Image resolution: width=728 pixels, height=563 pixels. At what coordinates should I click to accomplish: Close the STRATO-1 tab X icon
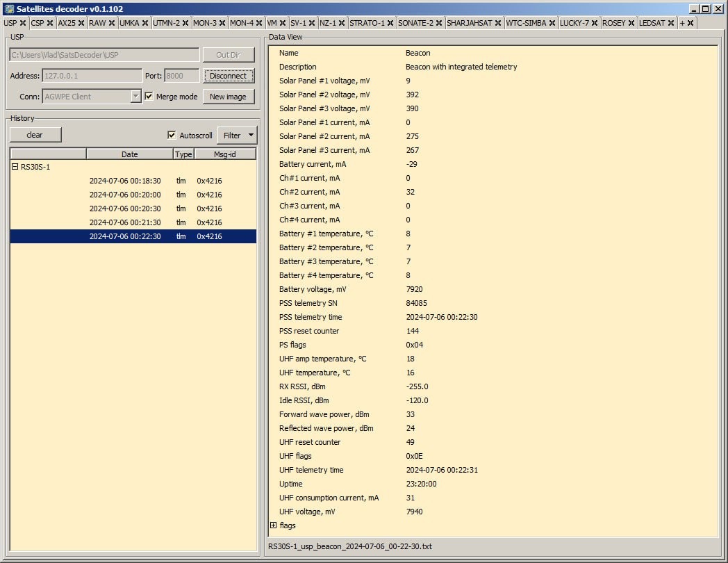(390, 23)
